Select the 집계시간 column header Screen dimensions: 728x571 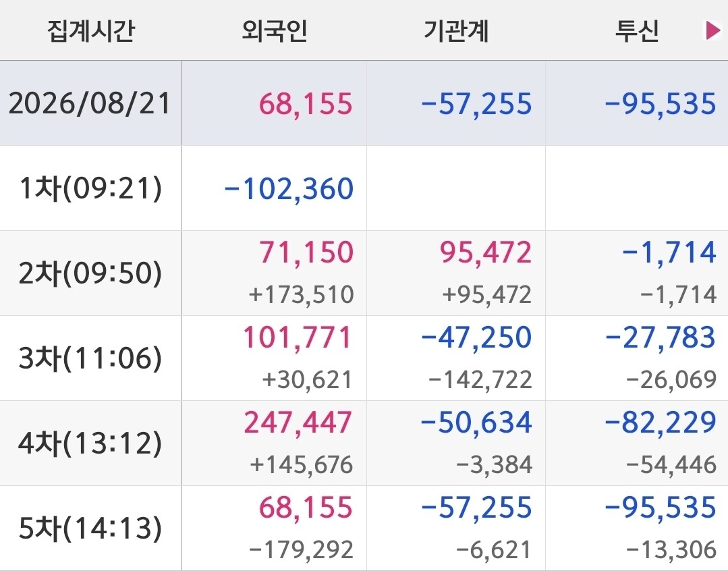[x=91, y=31]
